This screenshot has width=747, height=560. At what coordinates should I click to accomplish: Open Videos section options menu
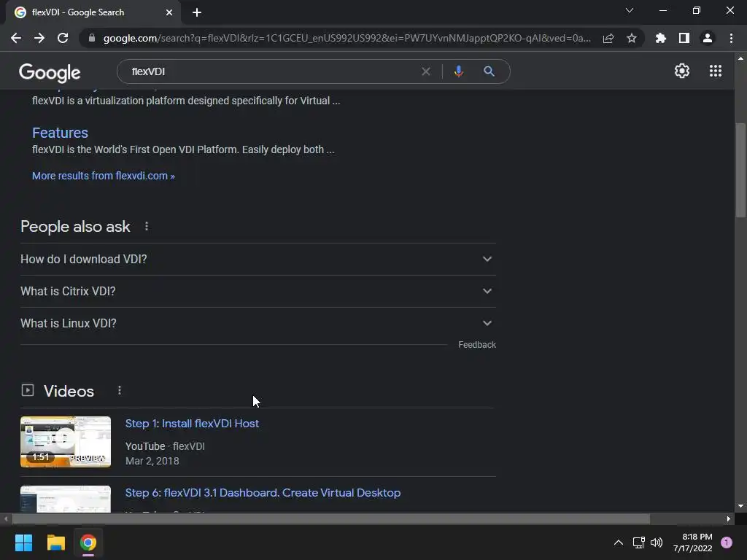click(x=120, y=391)
